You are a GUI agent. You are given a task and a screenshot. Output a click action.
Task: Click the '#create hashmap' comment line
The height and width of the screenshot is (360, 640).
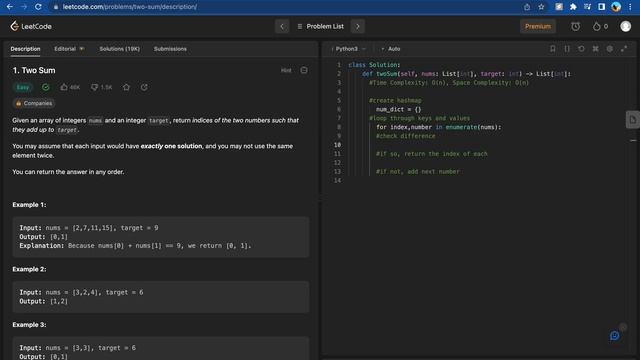click(395, 100)
